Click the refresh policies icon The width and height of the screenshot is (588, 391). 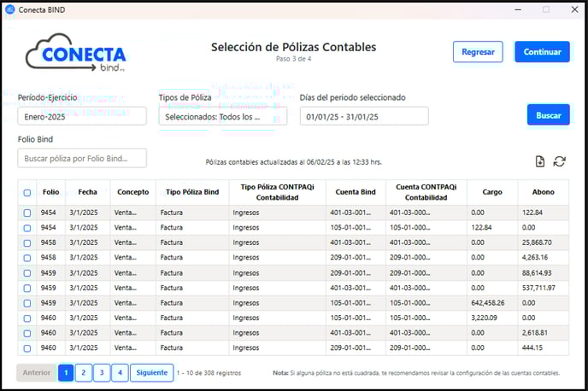click(x=559, y=161)
